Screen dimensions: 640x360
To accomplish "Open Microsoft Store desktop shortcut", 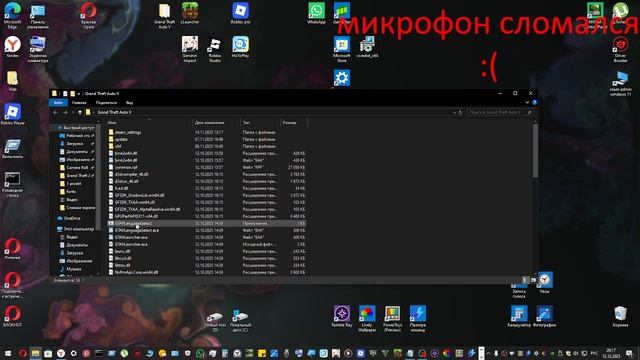I will (x=342, y=49).
